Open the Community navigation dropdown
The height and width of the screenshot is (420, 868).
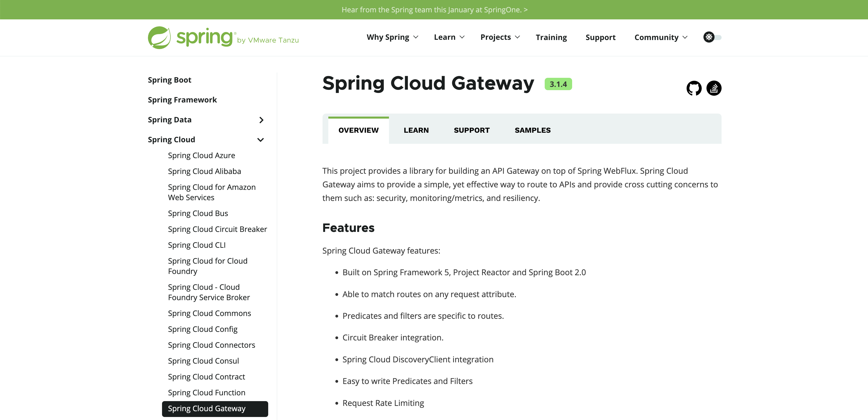(x=660, y=37)
